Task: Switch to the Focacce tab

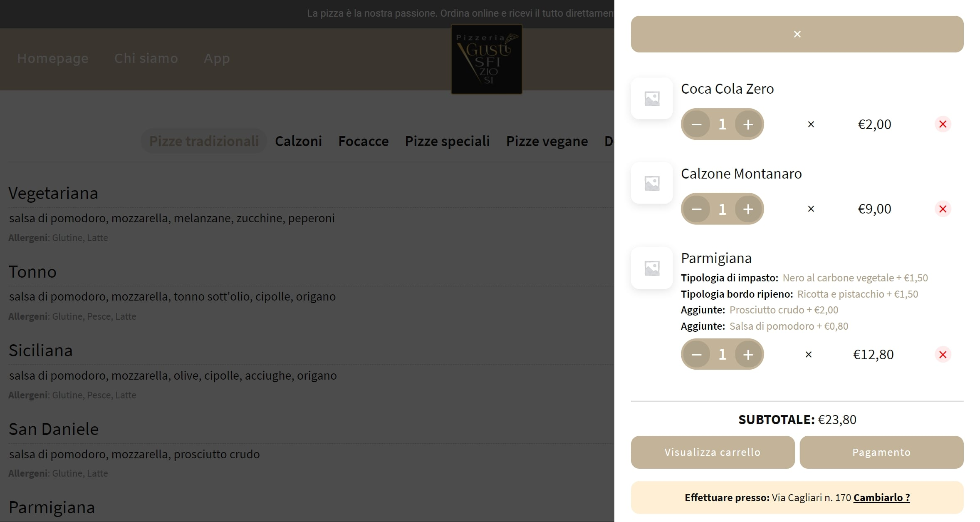Action: tap(363, 141)
